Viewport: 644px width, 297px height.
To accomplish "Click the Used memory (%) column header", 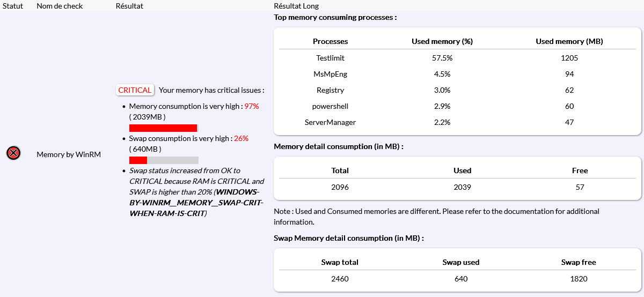I will pyautogui.click(x=442, y=41).
